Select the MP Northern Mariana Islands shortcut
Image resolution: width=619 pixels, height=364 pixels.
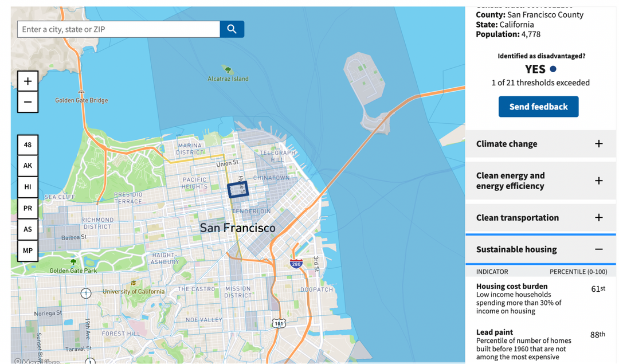[28, 251]
